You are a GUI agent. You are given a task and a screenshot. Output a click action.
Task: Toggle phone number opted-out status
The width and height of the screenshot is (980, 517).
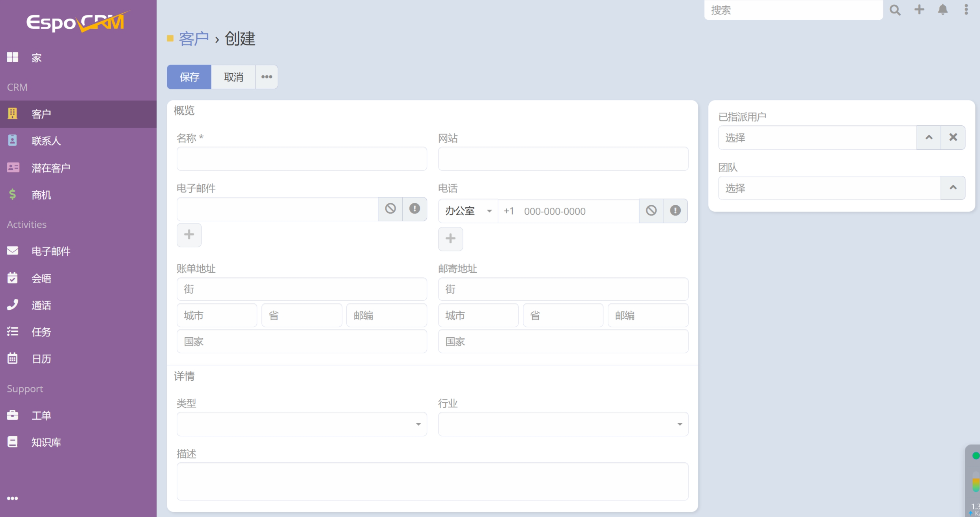651,211
